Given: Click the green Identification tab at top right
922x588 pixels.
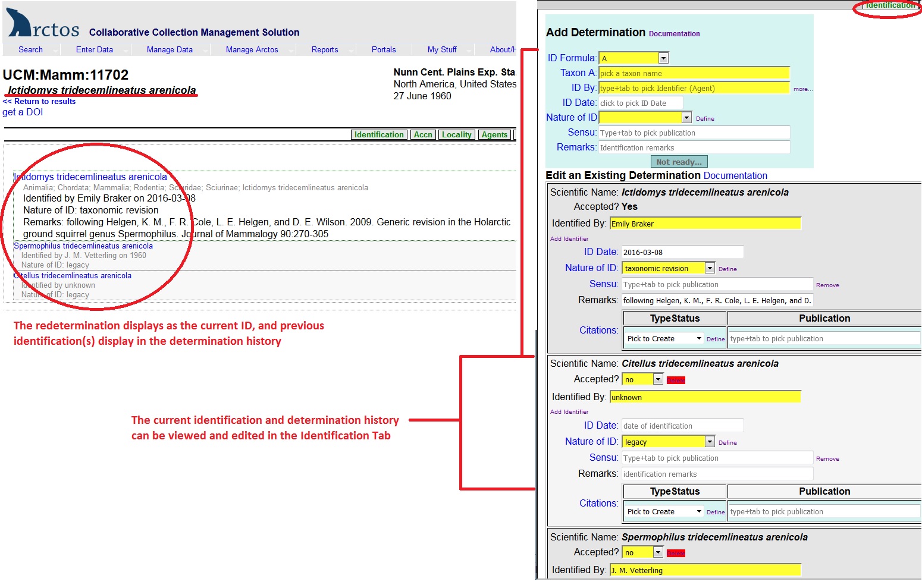Looking at the screenshot, I should pyautogui.click(x=890, y=5).
